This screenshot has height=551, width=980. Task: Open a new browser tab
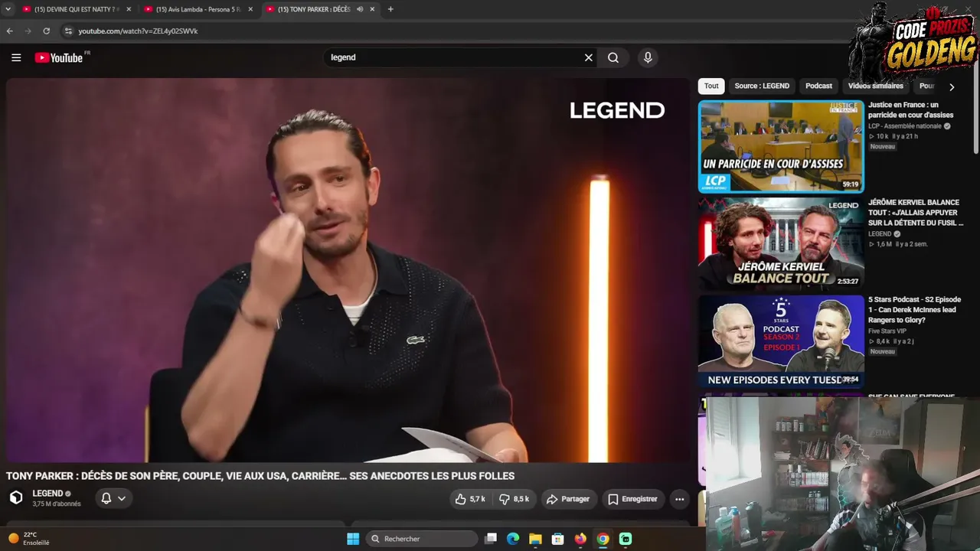[390, 9]
